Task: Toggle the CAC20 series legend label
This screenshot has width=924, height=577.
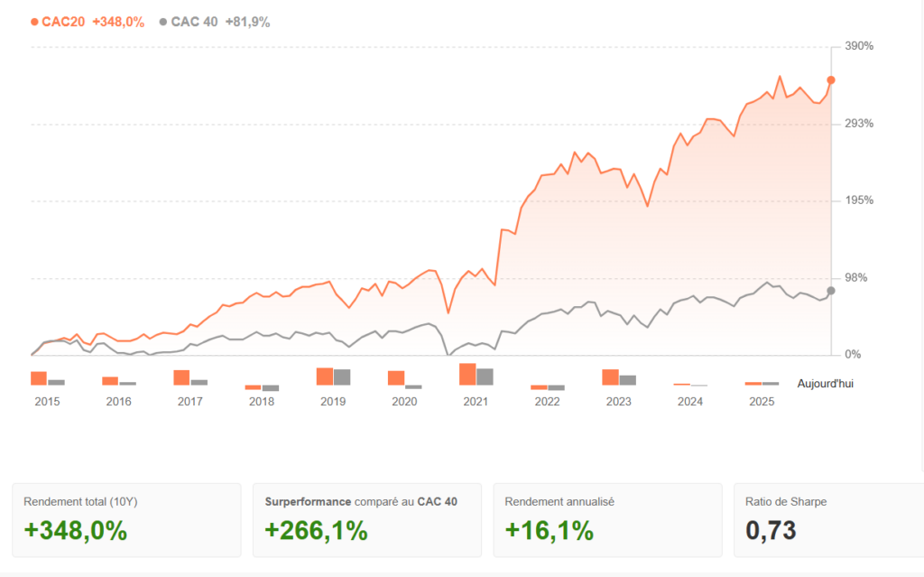Action: [63, 22]
